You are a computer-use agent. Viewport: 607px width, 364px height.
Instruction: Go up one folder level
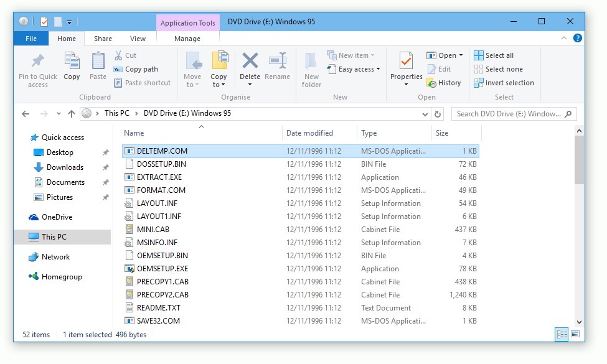[71, 114]
